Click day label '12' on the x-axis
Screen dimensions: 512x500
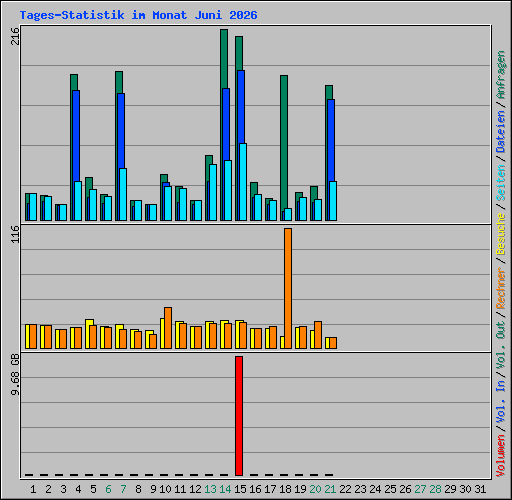click(195, 489)
